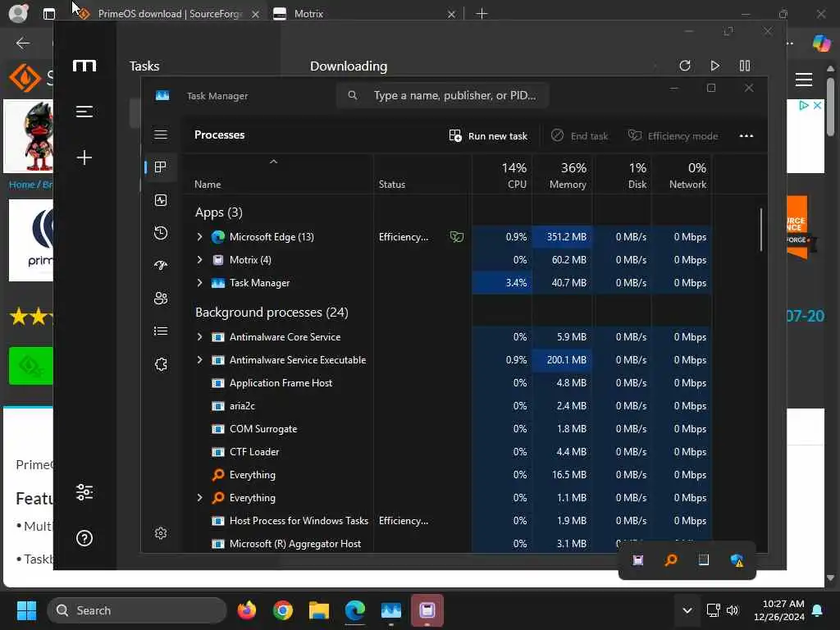This screenshot has width=840, height=630.
Task: Open Copilot icon in Edge
Action: [x=820, y=43]
